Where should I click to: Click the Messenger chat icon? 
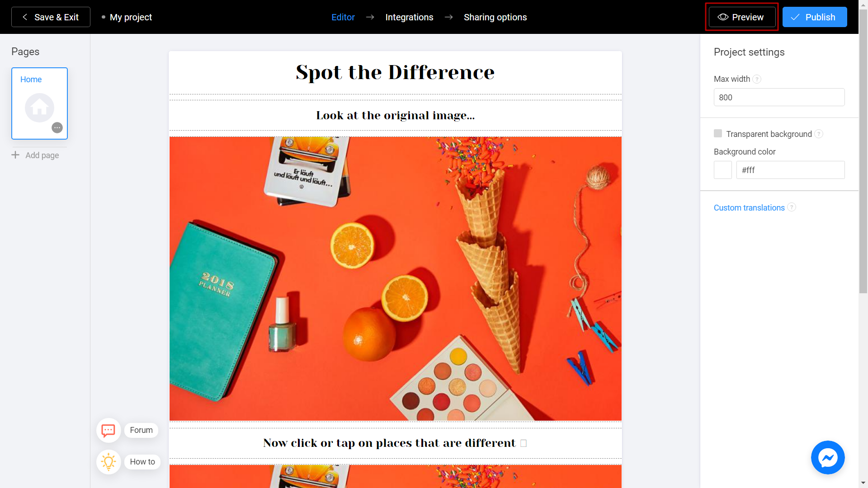[x=827, y=458]
